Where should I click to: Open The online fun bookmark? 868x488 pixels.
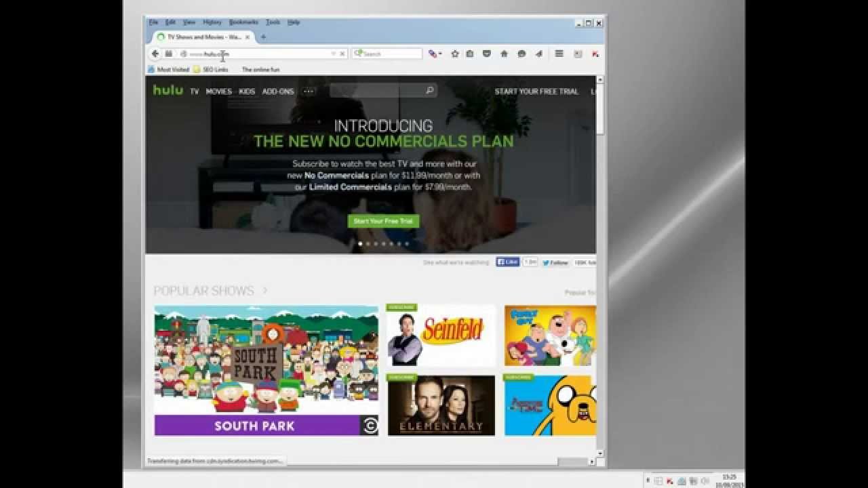pyautogui.click(x=260, y=69)
